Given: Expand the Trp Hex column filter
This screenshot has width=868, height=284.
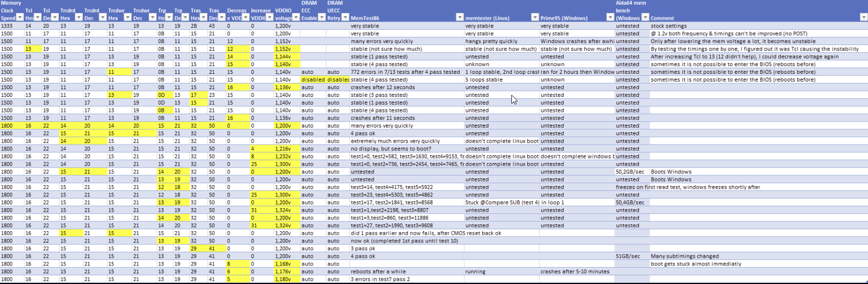Looking at the screenshot, I should [x=169, y=17].
